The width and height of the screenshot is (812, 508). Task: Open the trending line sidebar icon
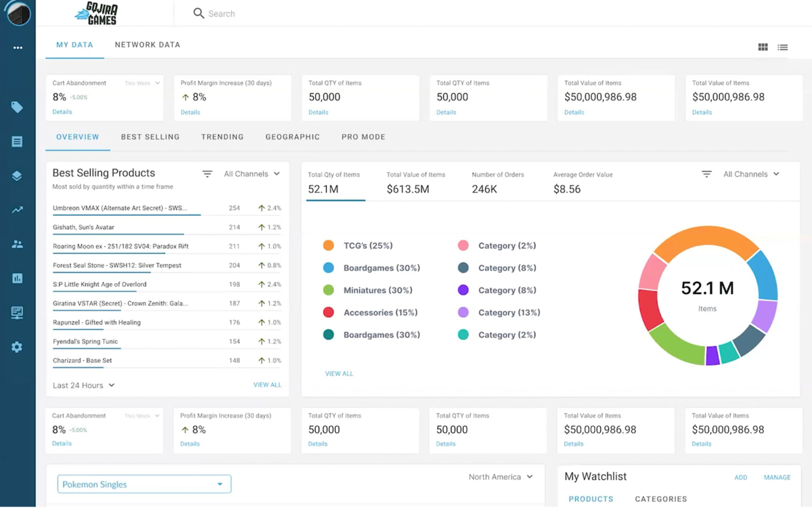coord(17,210)
